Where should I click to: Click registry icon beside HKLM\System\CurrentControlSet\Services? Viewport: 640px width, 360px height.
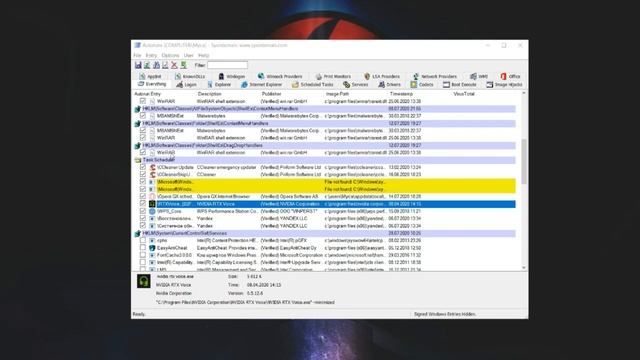pyautogui.click(x=138, y=233)
